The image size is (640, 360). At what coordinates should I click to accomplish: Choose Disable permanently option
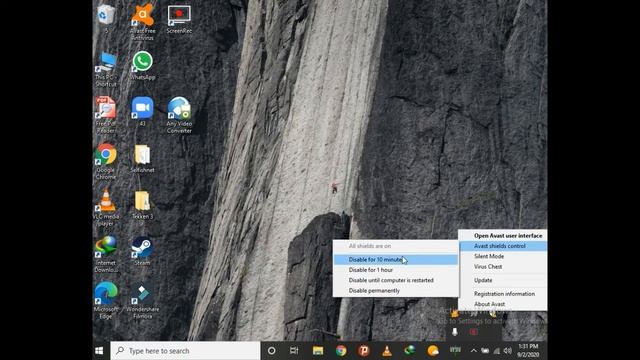[x=396, y=291]
